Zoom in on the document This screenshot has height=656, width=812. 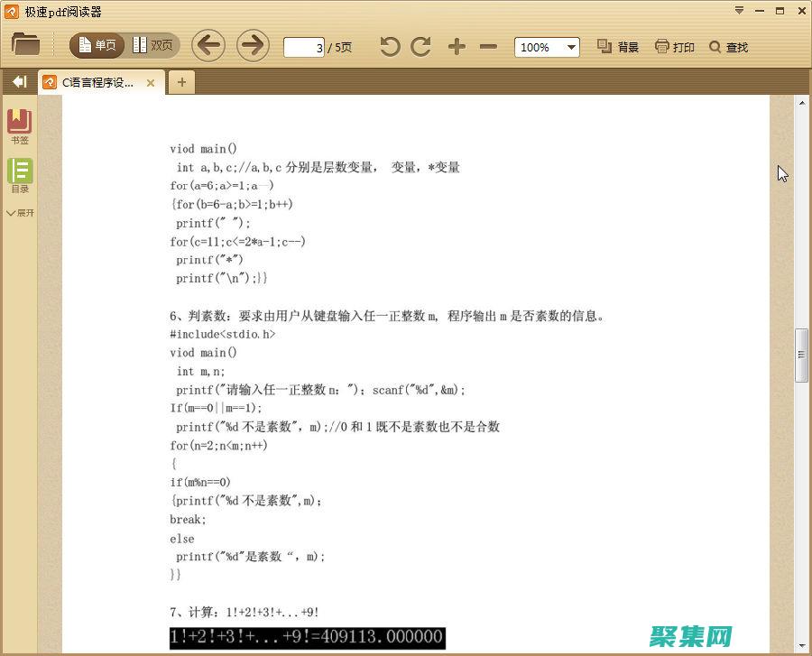[x=457, y=46]
